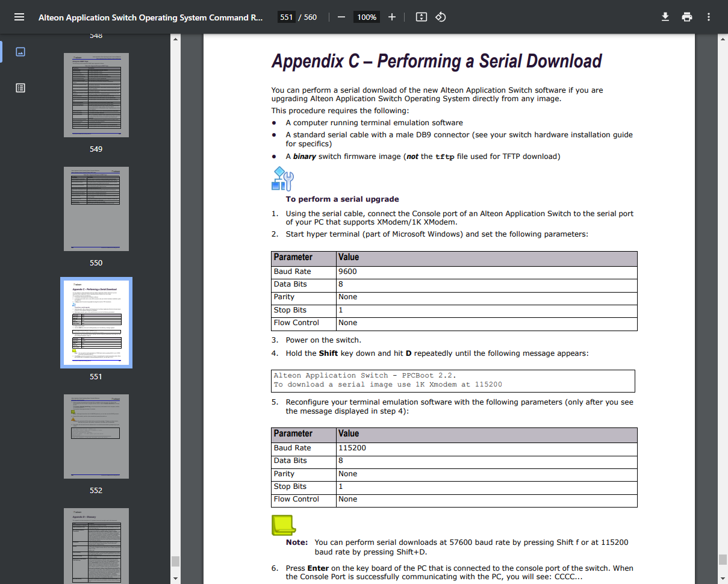The image size is (728, 584).
Task: Click 'To perform a serial upgrade' text
Action: pyautogui.click(x=342, y=199)
